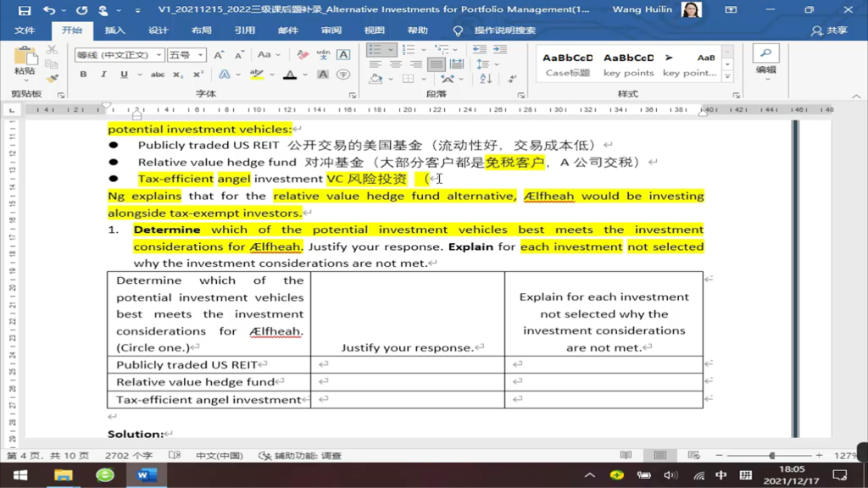Expand the styles gallery more arrow
868x488 pixels.
(727, 78)
